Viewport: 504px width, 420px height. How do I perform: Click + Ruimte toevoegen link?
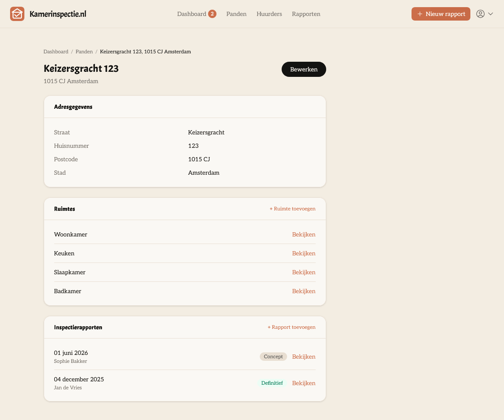293,209
